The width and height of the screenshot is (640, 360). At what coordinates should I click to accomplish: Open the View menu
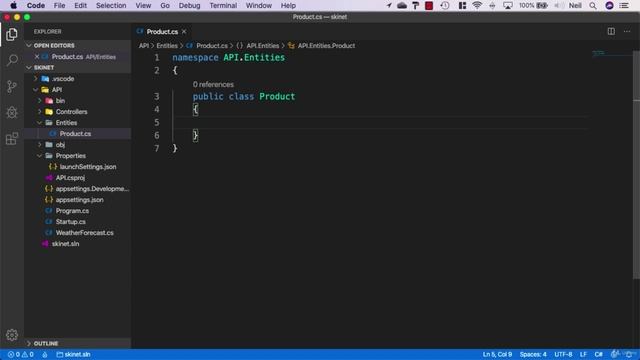143,5
